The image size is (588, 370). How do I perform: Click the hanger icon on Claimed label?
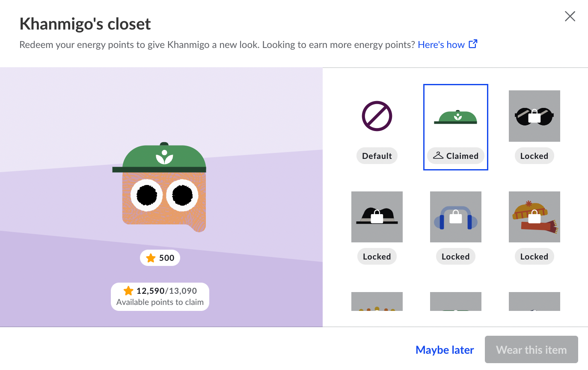click(438, 156)
